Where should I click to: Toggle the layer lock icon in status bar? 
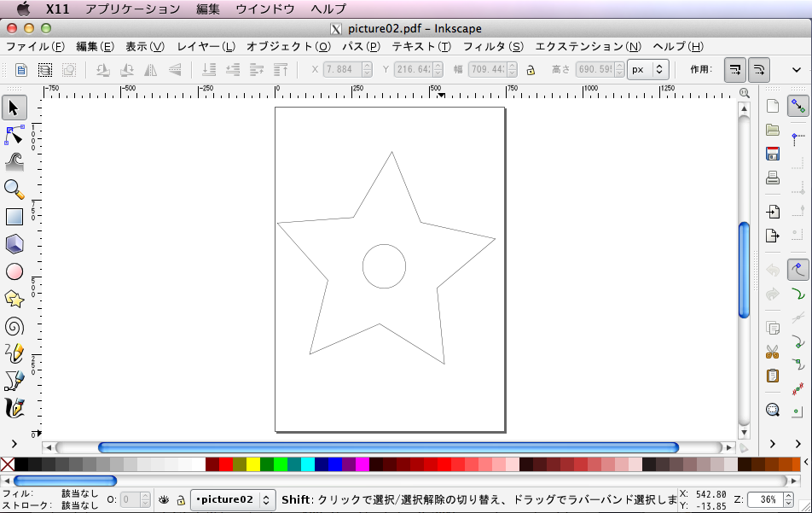(x=180, y=500)
